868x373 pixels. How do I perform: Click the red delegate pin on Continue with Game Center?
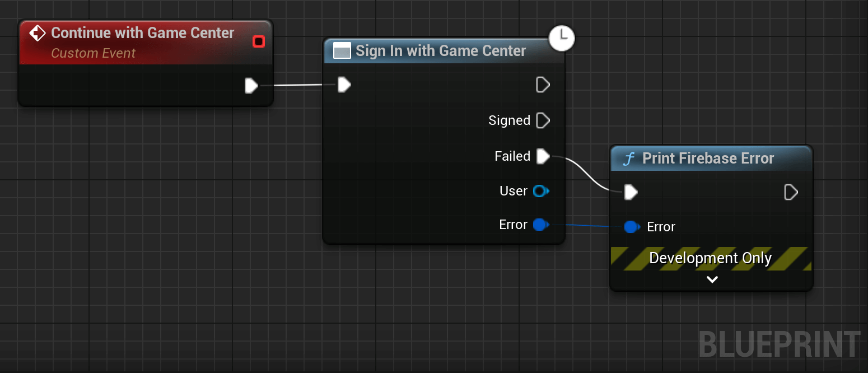pyautogui.click(x=258, y=41)
